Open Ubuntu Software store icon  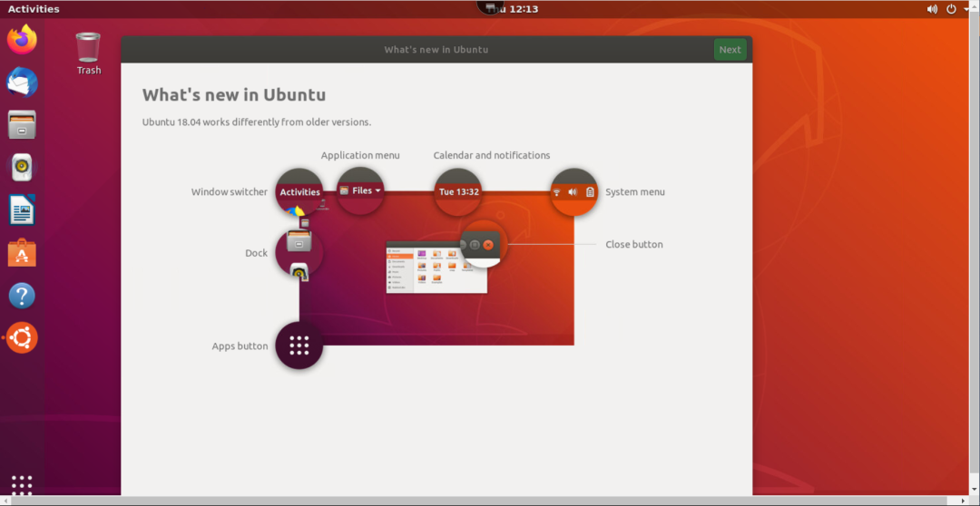(22, 252)
